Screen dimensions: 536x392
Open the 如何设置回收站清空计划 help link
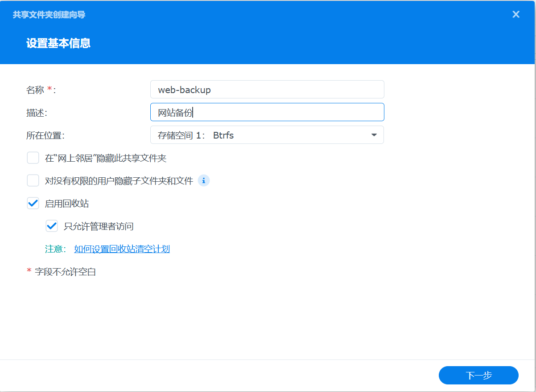coord(122,249)
